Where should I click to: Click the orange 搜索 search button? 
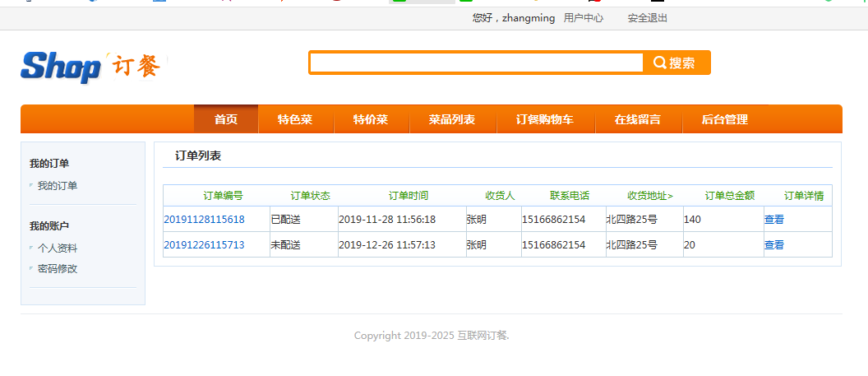click(676, 63)
